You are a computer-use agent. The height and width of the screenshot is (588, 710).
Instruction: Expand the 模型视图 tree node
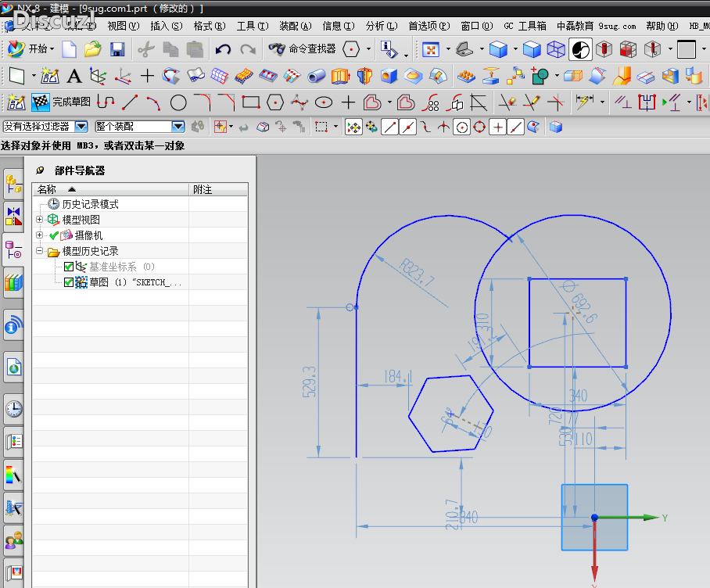click(39, 219)
